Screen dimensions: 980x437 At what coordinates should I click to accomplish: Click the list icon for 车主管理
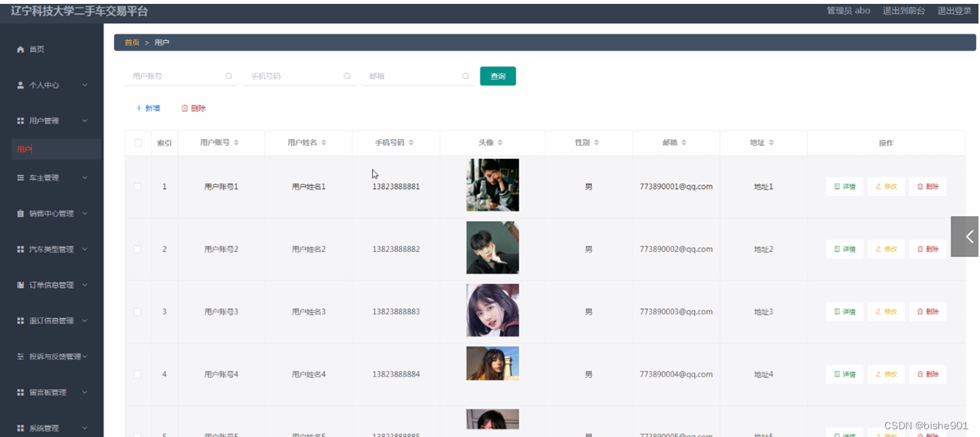click(x=21, y=178)
